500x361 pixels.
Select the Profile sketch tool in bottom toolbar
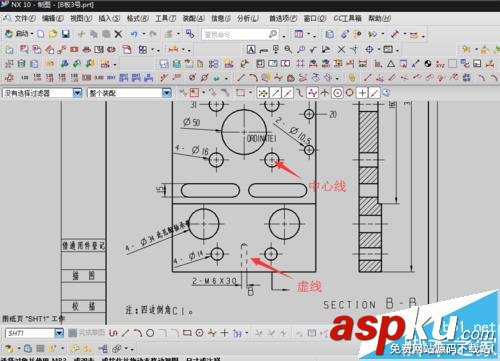[x=113, y=333]
